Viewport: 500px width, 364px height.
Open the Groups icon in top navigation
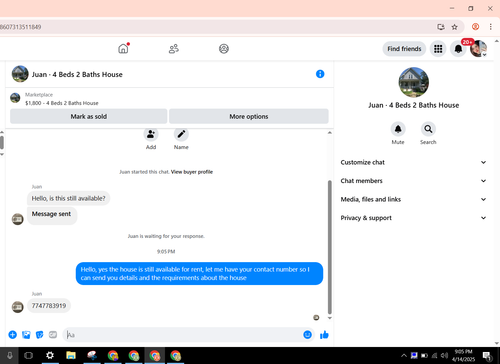tap(224, 49)
